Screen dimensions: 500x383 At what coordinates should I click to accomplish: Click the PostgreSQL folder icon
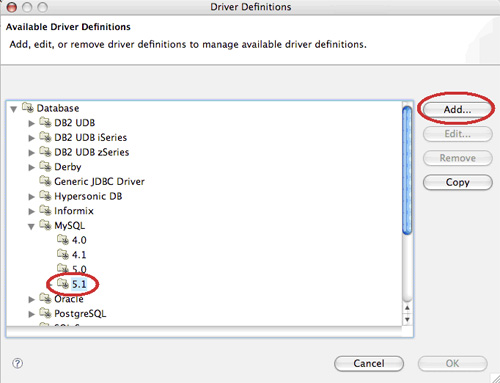click(x=45, y=313)
